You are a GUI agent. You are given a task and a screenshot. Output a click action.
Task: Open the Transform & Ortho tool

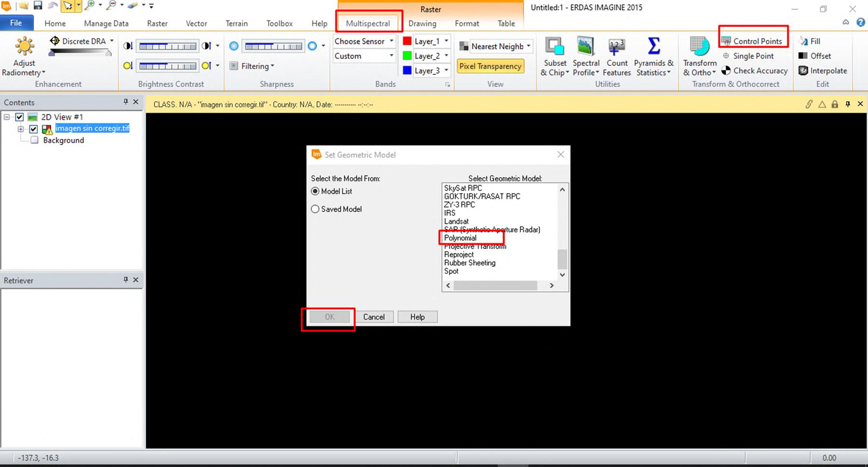700,57
